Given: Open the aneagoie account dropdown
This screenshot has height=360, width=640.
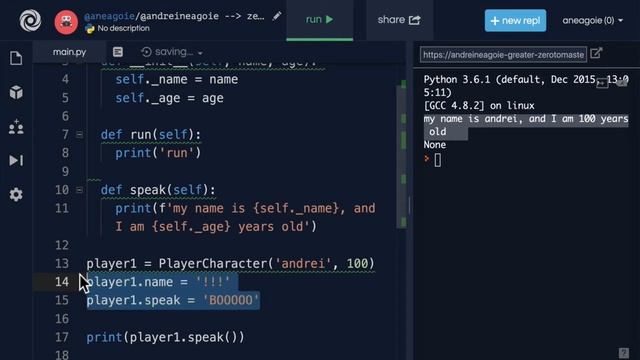Looking at the screenshot, I should coord(592,20).
